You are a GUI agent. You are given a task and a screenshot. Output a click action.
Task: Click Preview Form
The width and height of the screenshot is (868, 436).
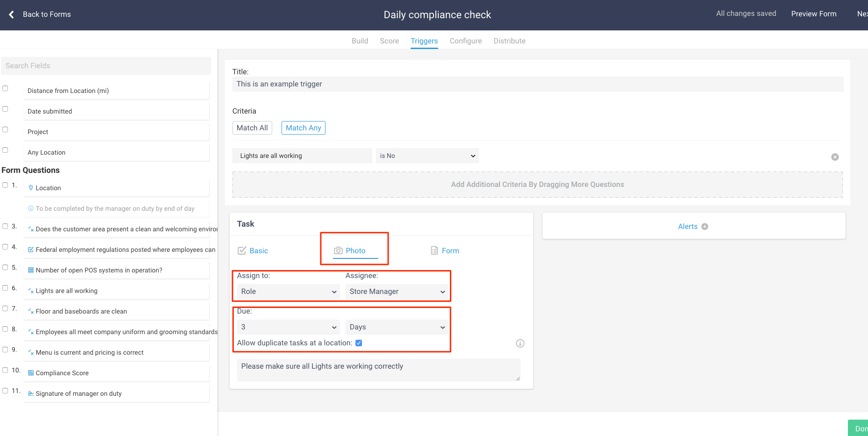coord(814,14)
